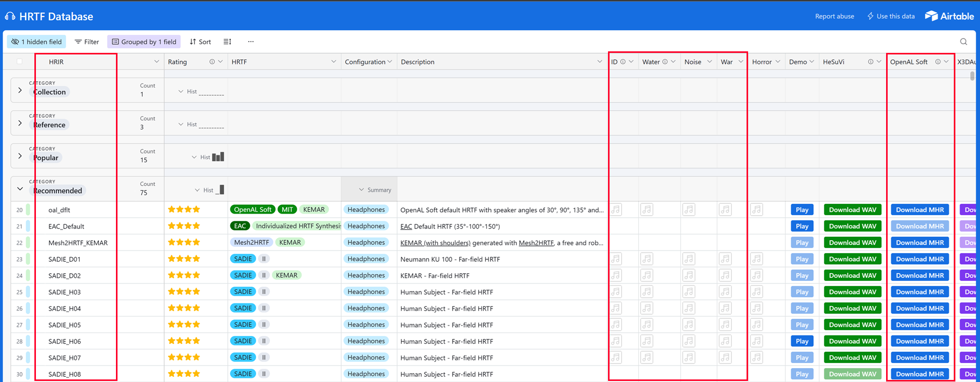Image resolution: width=980 pixels, height=382 pixels.
Task: Open the Horror audio attachment for oal_dflt
Action: (x=756, y=209)
